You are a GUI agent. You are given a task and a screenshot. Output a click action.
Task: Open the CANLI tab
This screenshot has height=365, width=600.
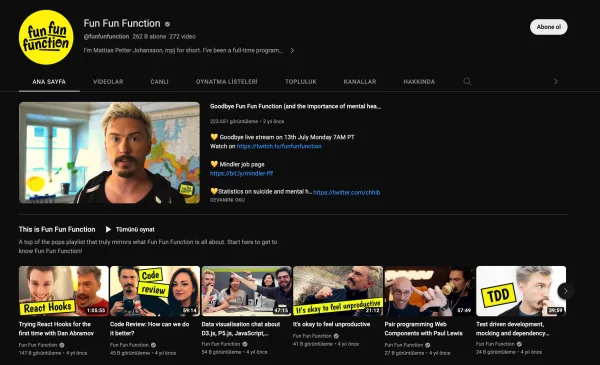[x=159, y=82]
